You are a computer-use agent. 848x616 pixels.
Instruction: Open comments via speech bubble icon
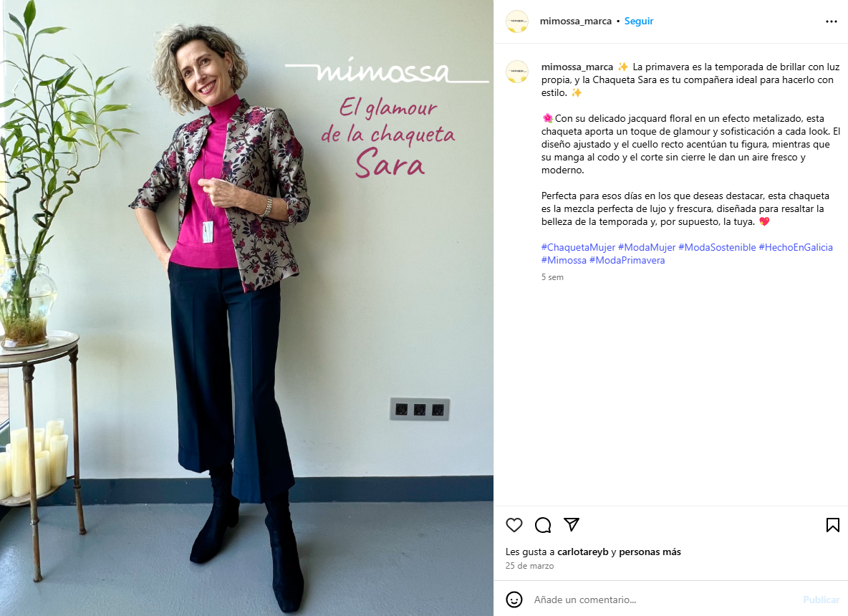tap(542, 524)
